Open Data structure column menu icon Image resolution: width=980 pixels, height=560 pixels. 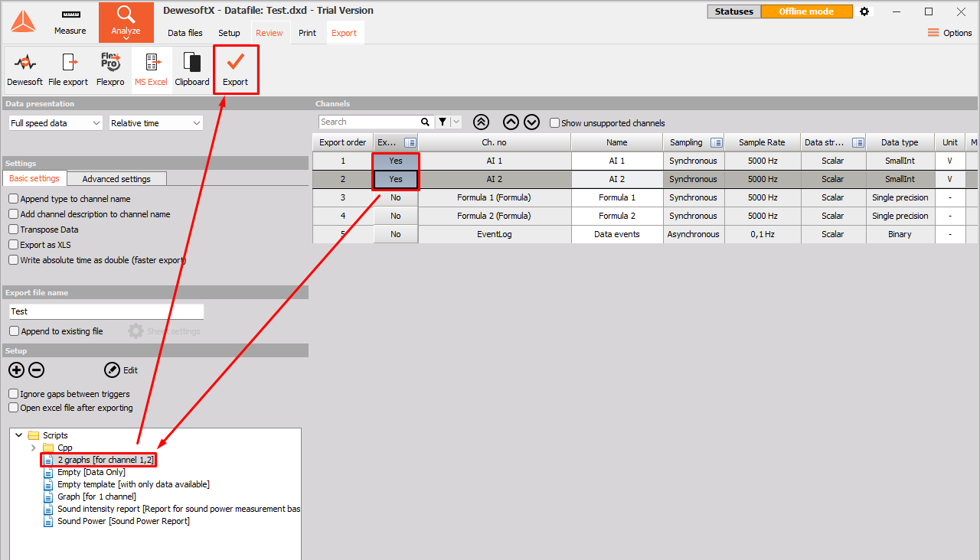pos(857,142)
